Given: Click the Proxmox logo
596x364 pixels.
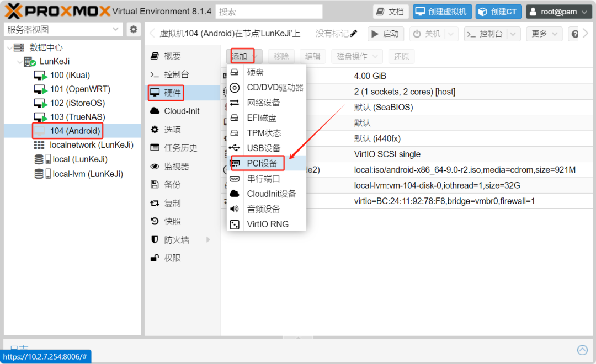Looking at the screenshot, I should (x=57, y=11).
